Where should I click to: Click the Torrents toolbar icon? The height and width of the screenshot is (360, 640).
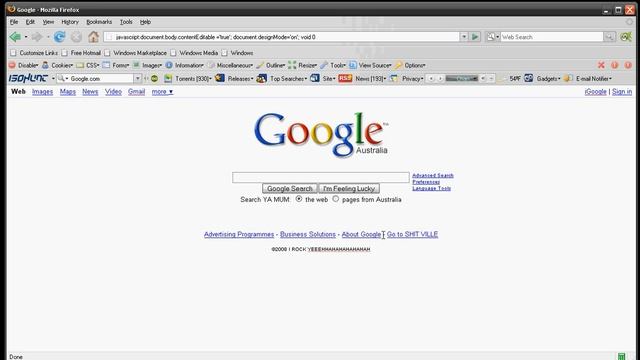tap(168, 78)
